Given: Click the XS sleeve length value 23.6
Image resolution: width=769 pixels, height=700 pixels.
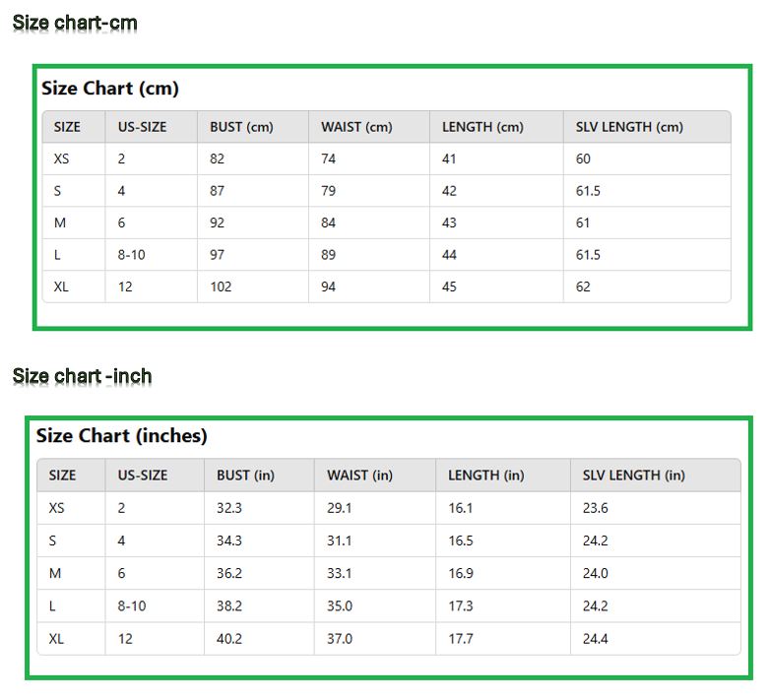Looking at the screenshot, I should [595, 509].
